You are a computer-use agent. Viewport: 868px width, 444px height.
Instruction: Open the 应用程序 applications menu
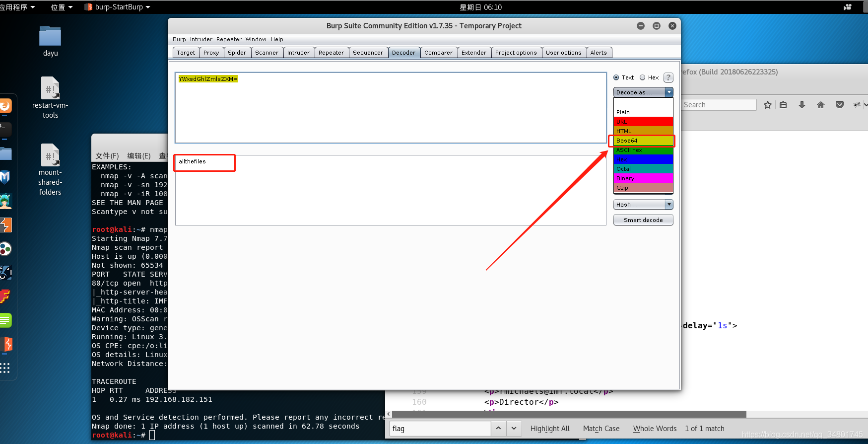coord(18,7)
